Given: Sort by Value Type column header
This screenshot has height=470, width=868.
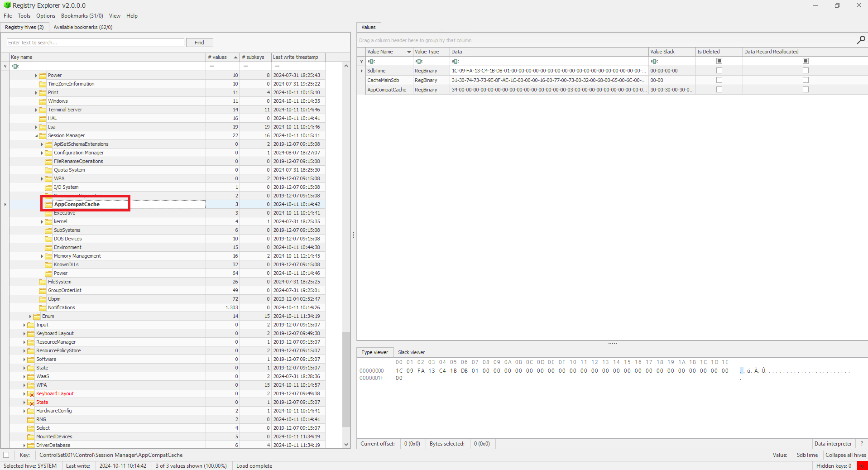Looking at the screenshot, I should pos(431,52).
